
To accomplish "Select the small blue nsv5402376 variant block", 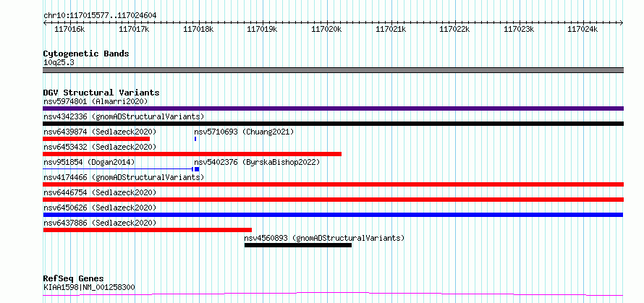I will pyautogui.click(x=197, y=169).
